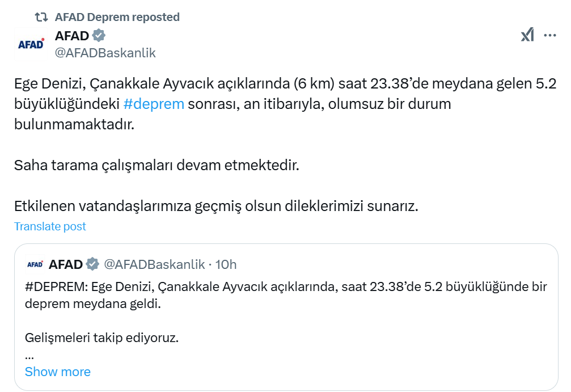Click the small AFAD avatar in quoted post
Viewport: 571px width, 392px height.
pos(35,264)
